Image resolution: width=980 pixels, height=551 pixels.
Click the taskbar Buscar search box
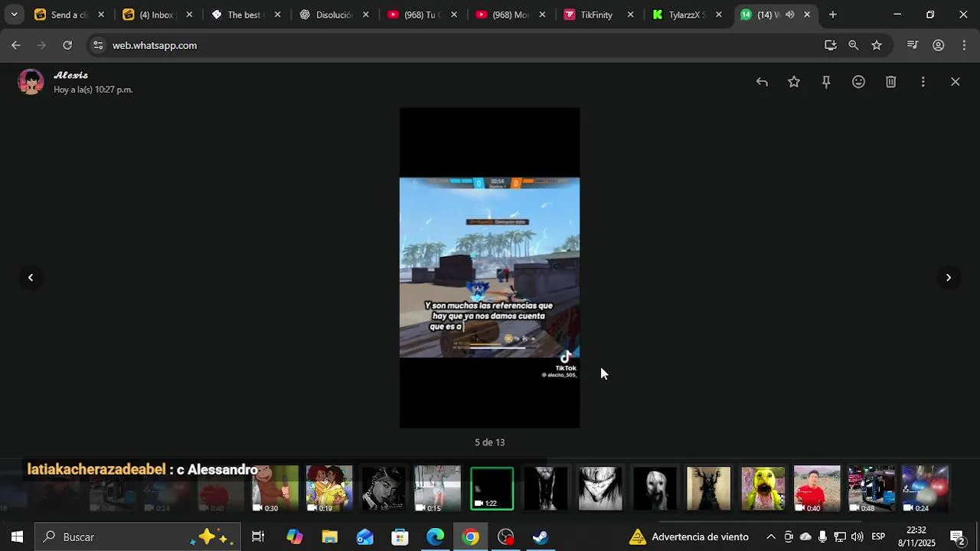tap(138, 537)
